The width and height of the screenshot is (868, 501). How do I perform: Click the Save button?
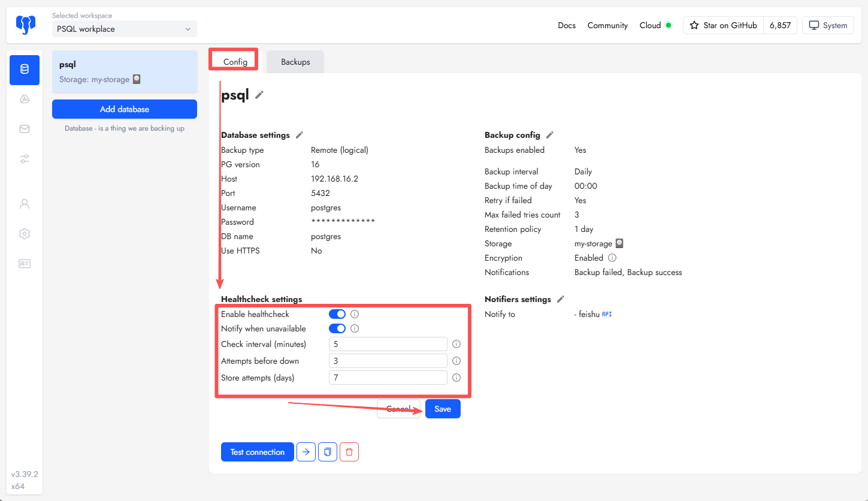click(443, 409)
